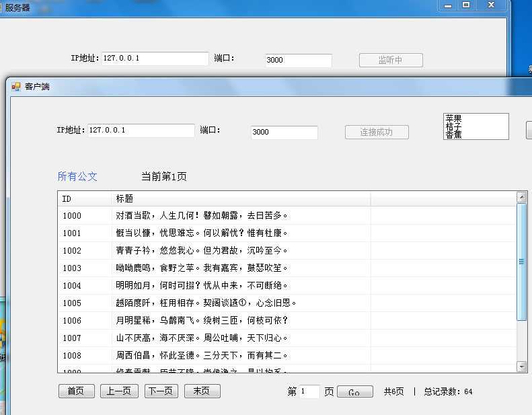Advance with the 下一页 button
This screenshot has width=532, height=415.
point(161,391)
